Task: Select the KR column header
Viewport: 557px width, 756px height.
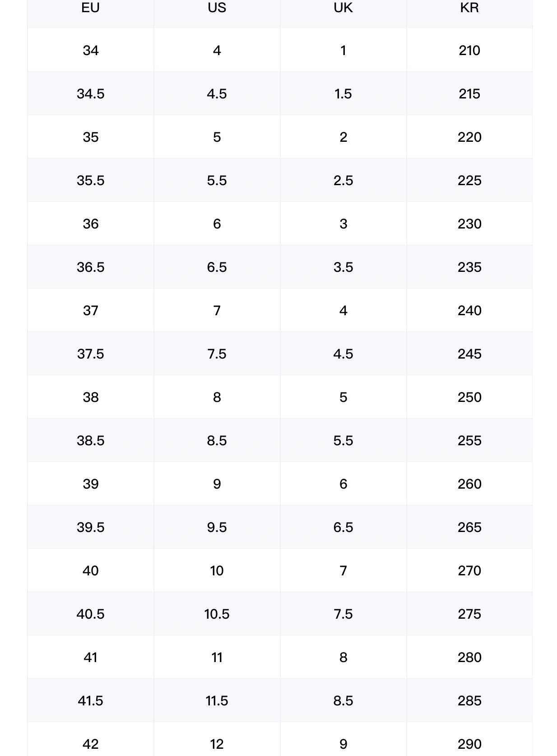Action: tap(469, 8)
